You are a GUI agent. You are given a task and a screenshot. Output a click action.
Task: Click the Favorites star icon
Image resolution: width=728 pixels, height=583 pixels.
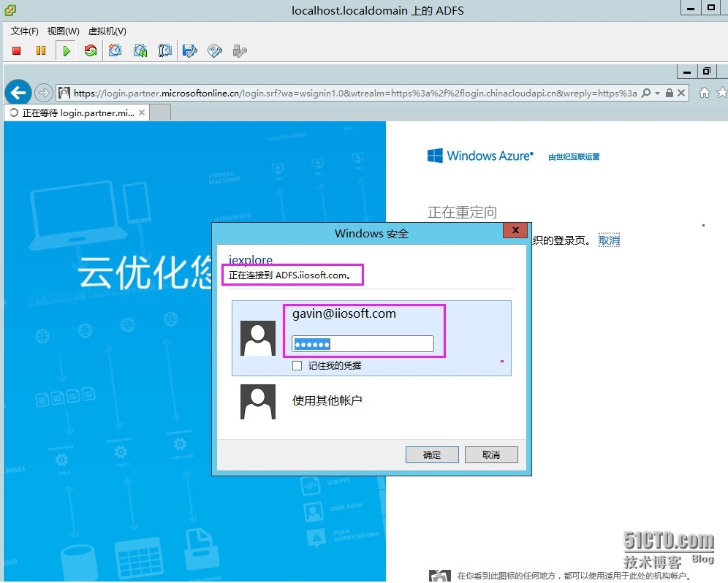(722, 92)
